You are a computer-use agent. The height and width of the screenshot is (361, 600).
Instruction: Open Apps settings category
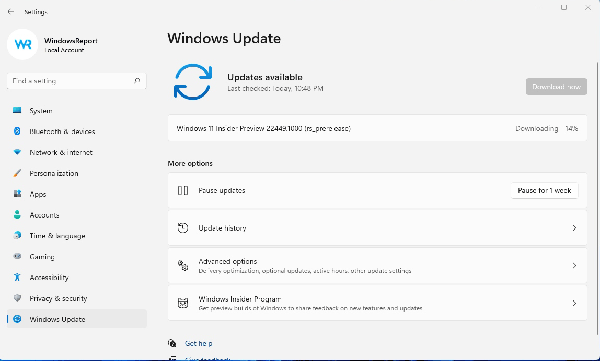[77, 194]
